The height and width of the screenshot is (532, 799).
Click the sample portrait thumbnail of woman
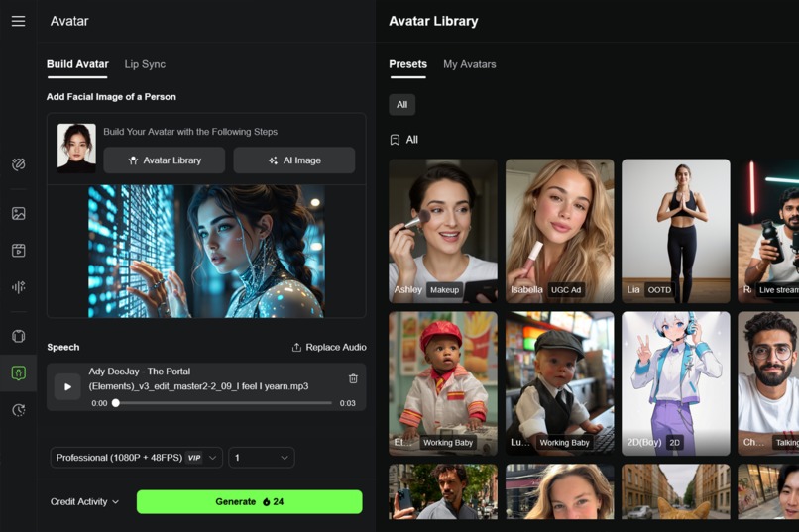pyautogui.click(x=76, y=147)
